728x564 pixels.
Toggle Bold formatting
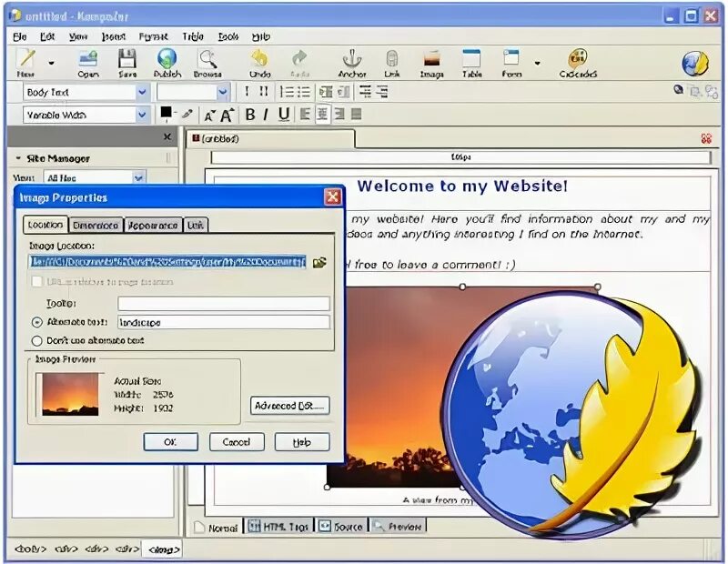pos(250,115)
